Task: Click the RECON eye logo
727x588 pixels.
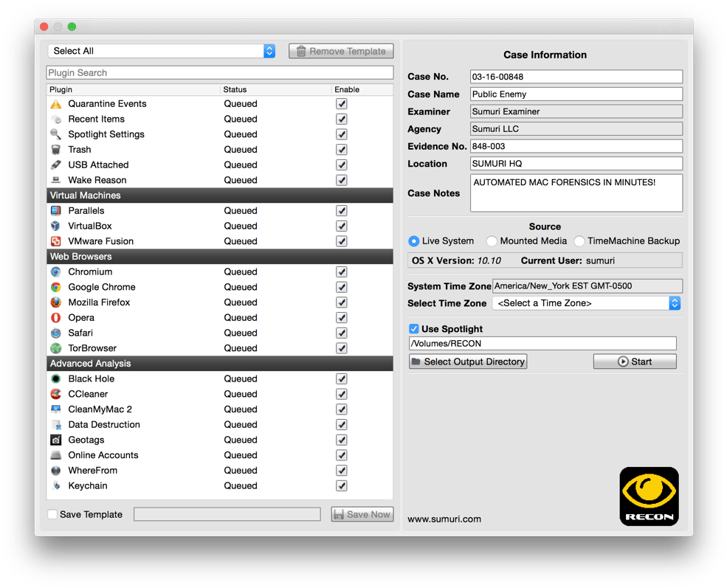Action: (649, 495)
